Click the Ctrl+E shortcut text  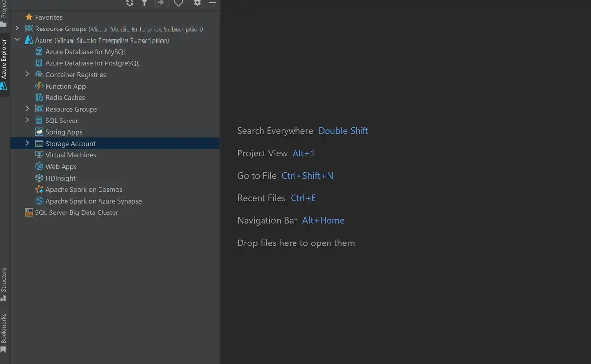tap(303, 198)
